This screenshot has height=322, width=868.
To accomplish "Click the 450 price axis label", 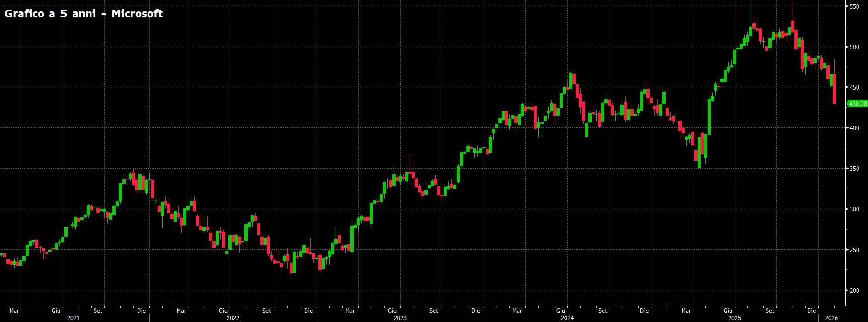I will point(854,87).
